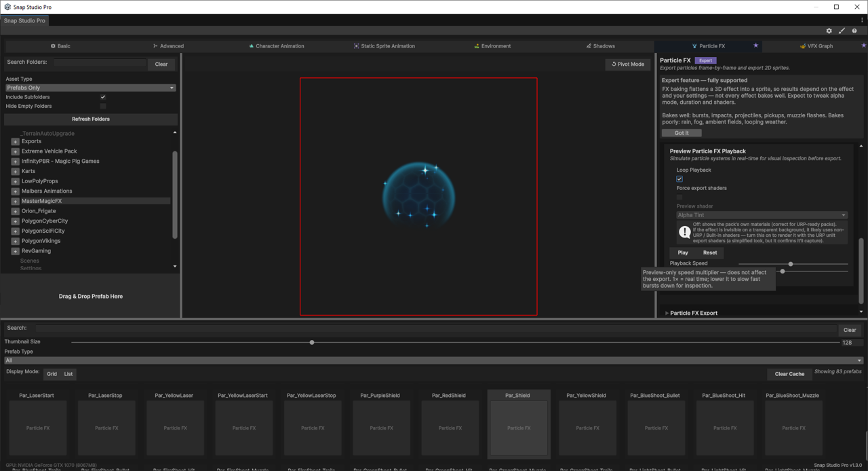Viewport: 868px width, 471px height.
Task: Click Refresh Folders button
Action: click(x=91, y=119)
